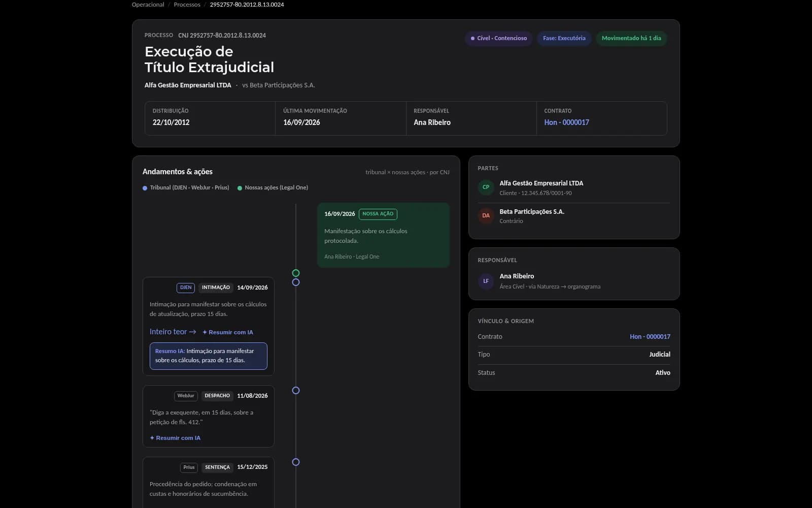Open Inteiro teor of the intimação
The height and width of the screenshot is (508, 812).
pyautogui.click(x=173, y=332)
